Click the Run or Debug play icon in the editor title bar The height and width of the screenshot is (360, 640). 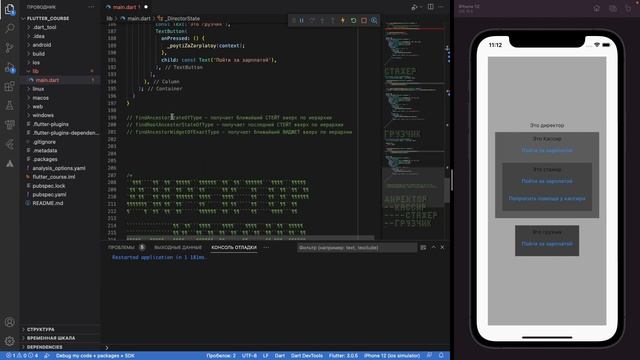[414, 7]
